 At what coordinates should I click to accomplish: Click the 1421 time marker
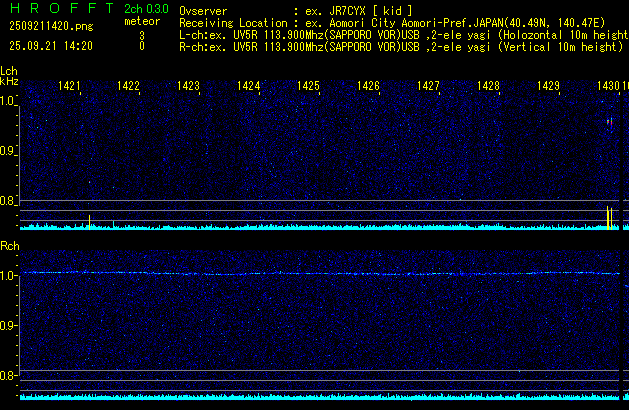point(70,87)
